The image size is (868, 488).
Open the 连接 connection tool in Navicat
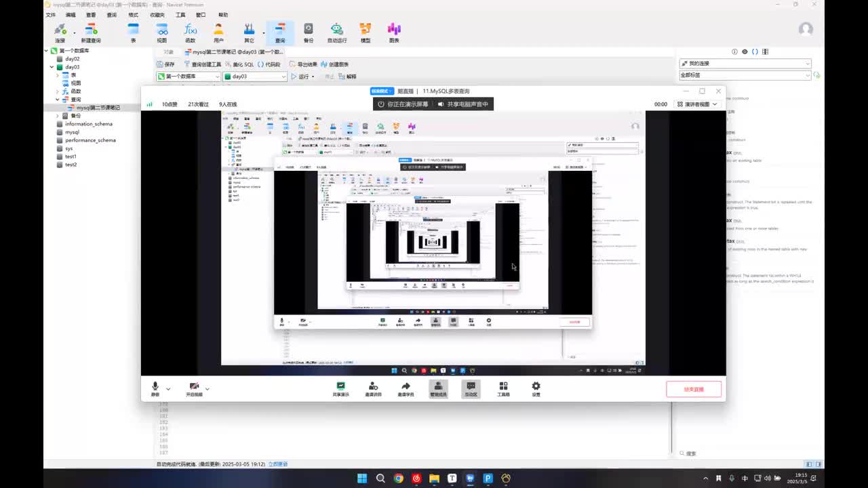(60, 32)
